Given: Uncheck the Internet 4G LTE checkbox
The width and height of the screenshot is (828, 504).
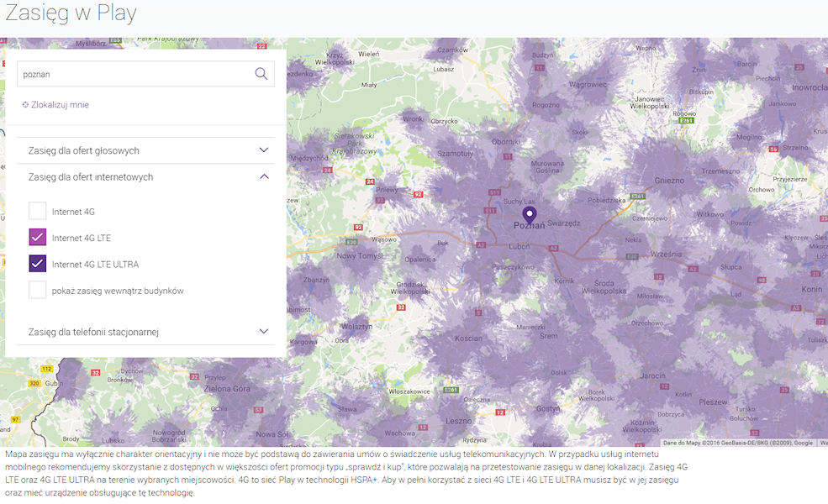Looking at the screenshot, I should coord(38,238).
